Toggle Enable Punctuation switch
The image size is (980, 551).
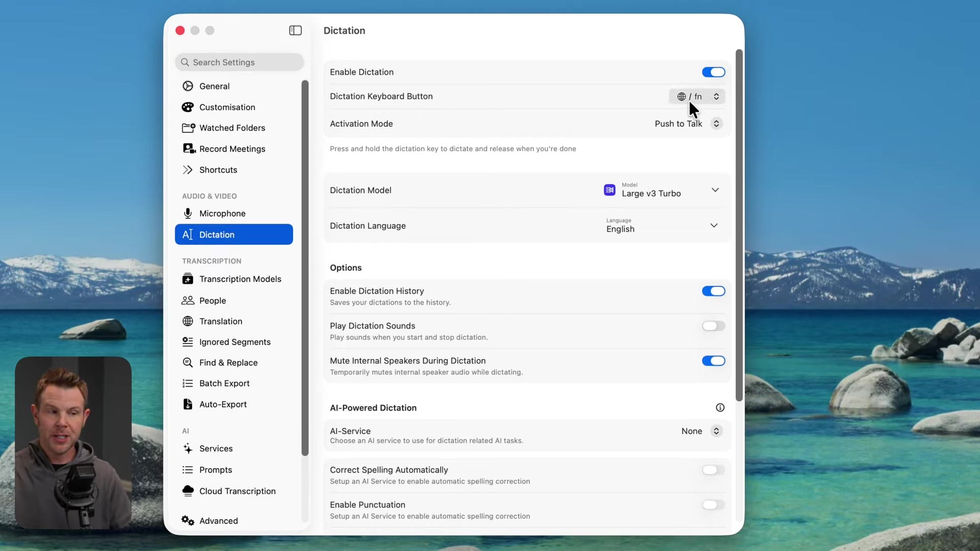coord(713,505)
